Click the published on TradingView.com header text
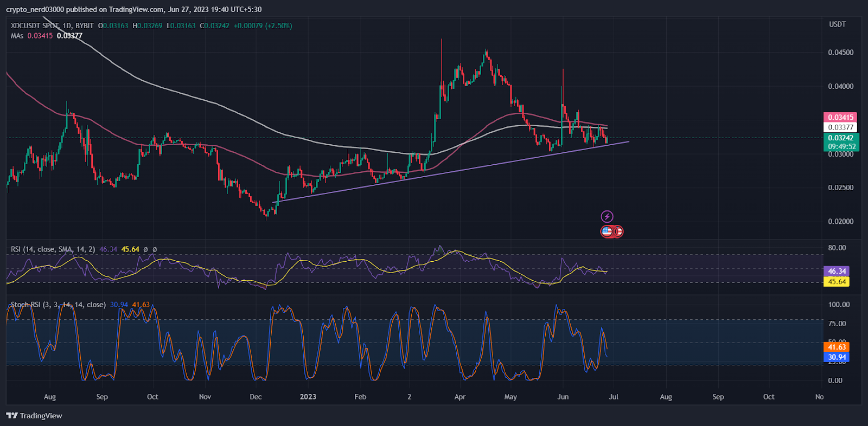 click(116, 9)
